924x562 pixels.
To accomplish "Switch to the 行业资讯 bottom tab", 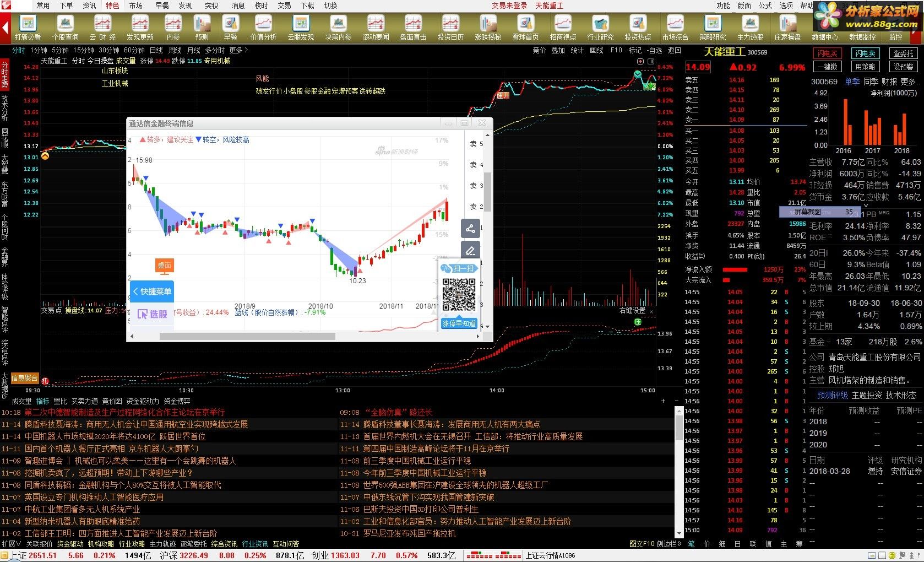I will click(x=256, y=544).
